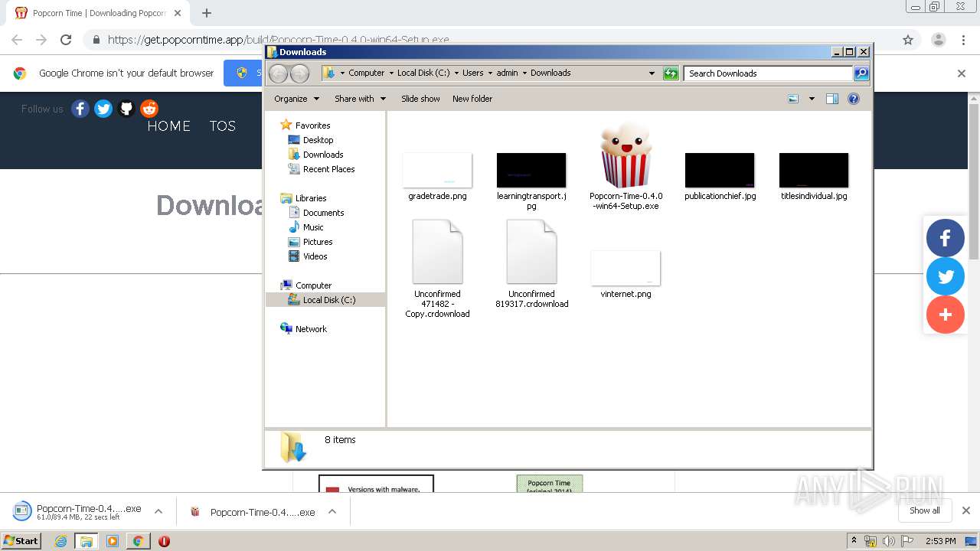The height and width of the screenshot is (551, 980).
Task: Expand views options dropdown arrow
Action: [812, 99]
